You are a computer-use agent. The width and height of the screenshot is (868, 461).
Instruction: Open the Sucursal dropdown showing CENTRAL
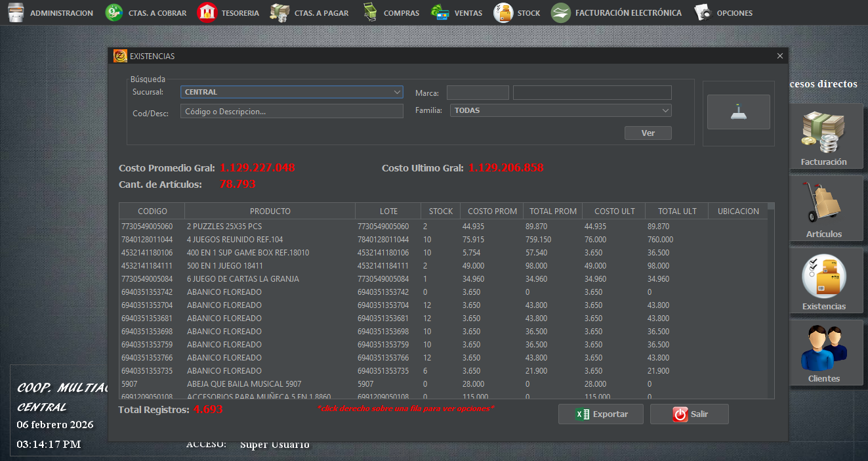(x=291, y=92)
